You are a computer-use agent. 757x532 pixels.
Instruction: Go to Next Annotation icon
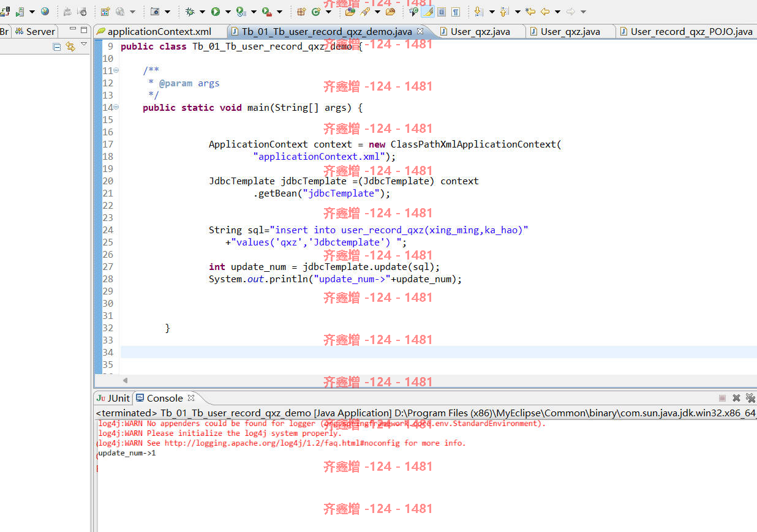478,12
